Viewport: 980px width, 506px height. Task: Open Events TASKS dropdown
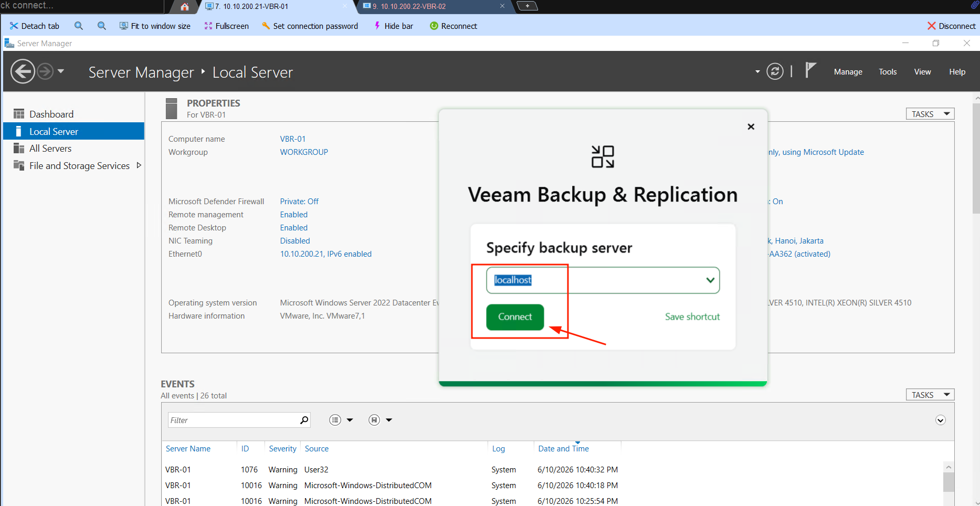930,395
